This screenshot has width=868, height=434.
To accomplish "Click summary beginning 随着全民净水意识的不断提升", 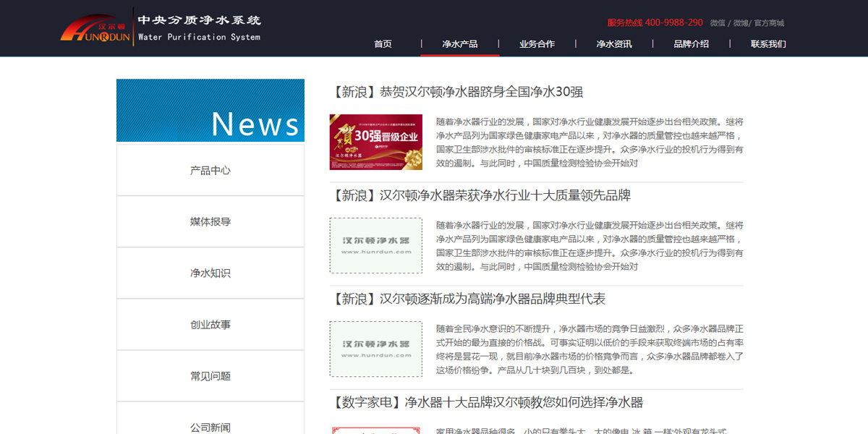I will (590, 349).
